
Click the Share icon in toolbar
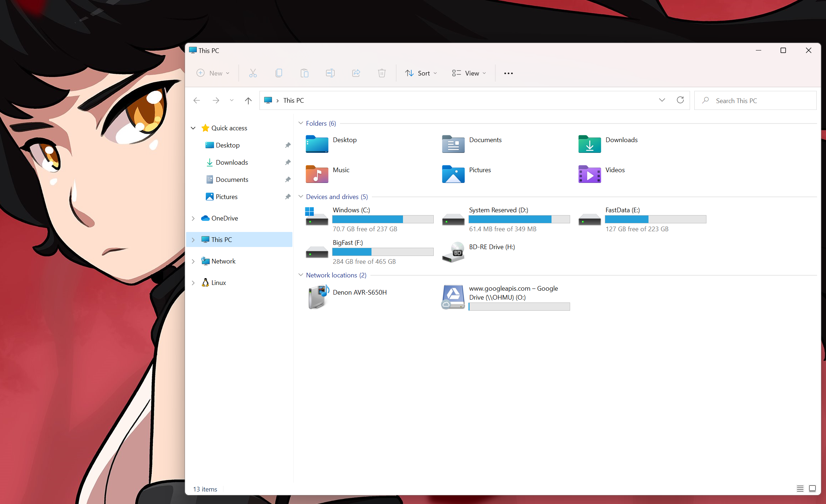(x=356, y=73)
